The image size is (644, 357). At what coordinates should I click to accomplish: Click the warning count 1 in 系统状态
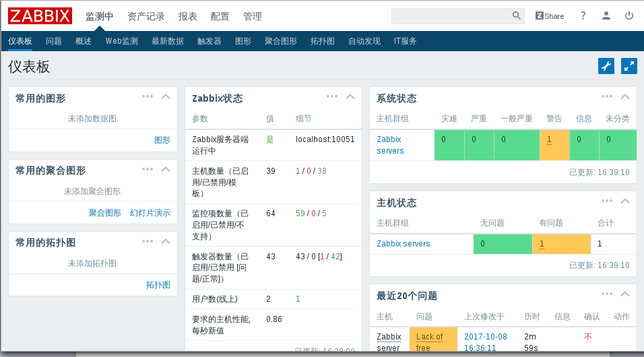pos(549,140)
